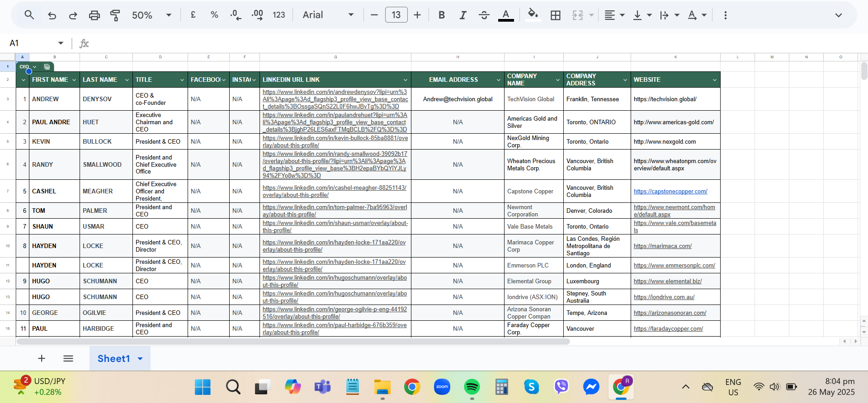
Task: Format as percent icon
Action: click(x=214, y=15)
